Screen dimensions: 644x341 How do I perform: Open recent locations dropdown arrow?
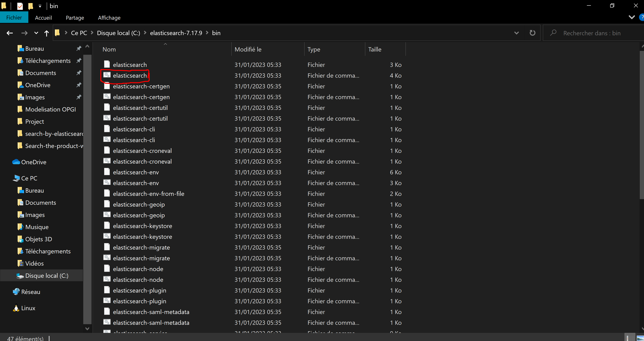tap(36, 33)
